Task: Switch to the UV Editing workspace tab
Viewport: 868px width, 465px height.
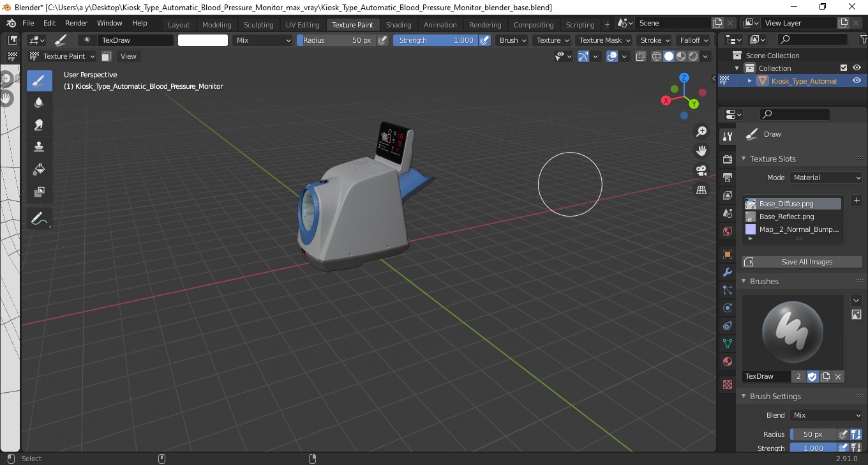Action: point(303,25)
